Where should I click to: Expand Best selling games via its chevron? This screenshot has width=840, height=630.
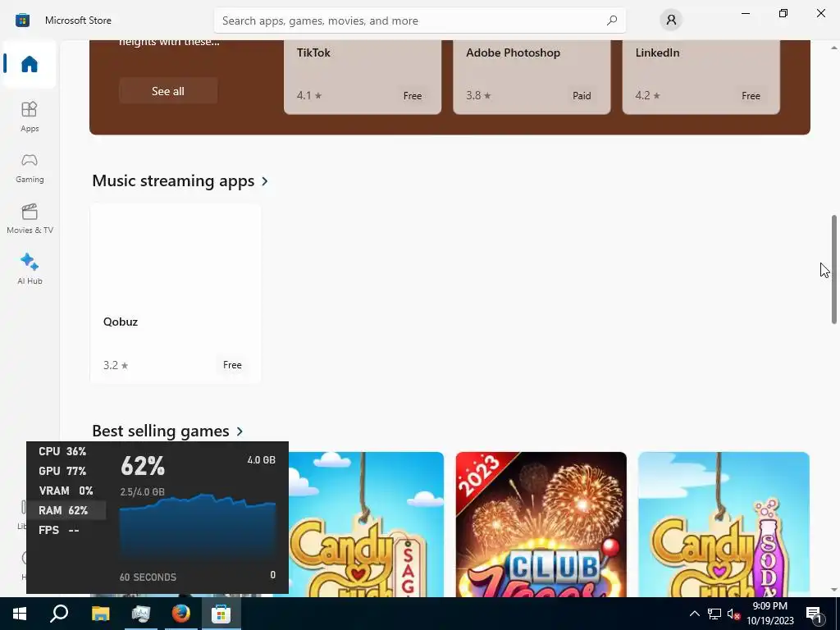point(240,431)
